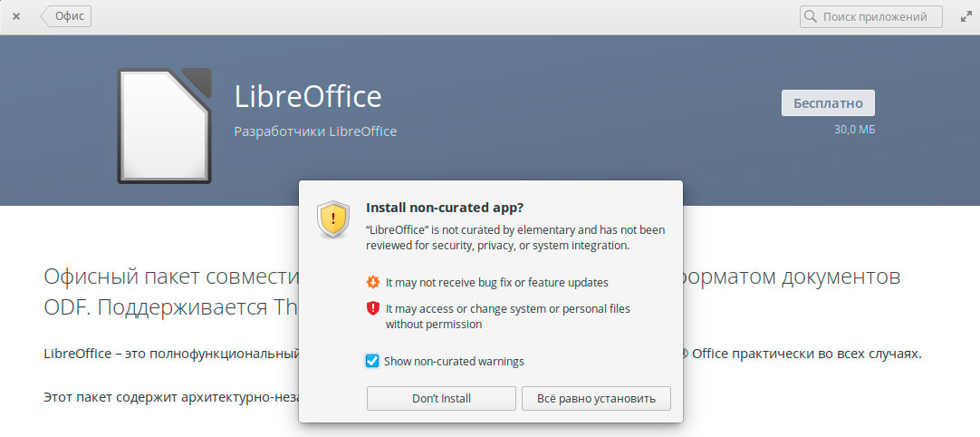
Task: Click the orange update warning badge icon
Action: [372, 282]
